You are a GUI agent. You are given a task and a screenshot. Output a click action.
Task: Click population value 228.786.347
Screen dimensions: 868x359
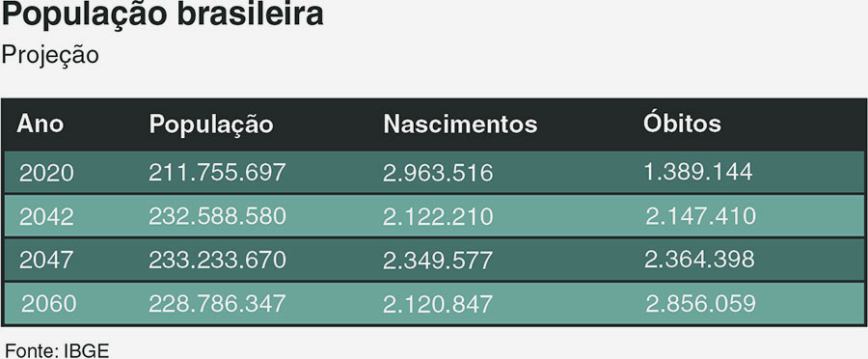(x=217, y=304)
